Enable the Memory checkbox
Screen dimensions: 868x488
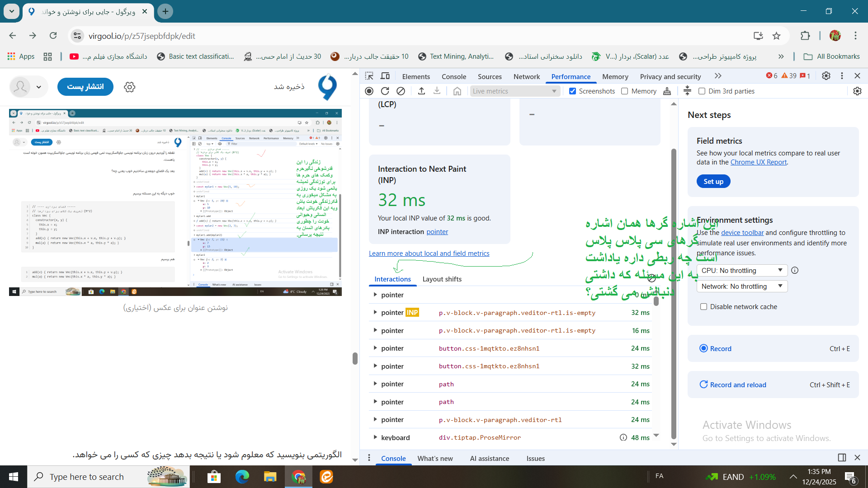pyautogui.click(x=625, y=91)
